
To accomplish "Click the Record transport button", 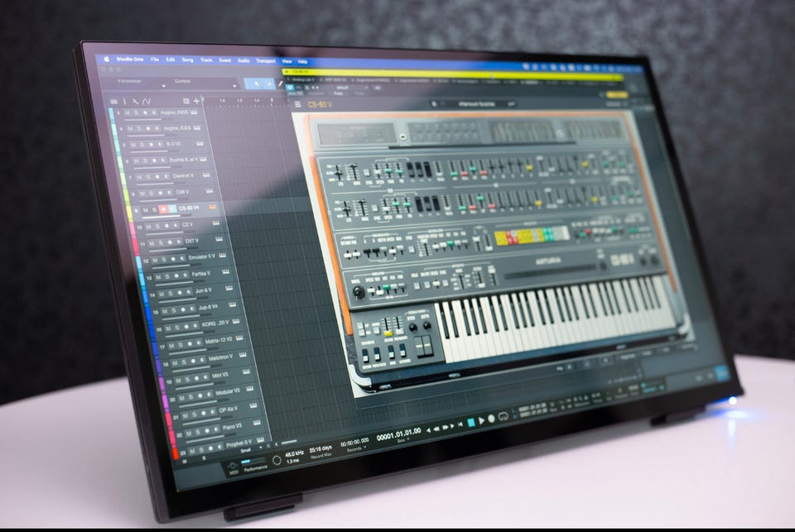I will [491, 419].
